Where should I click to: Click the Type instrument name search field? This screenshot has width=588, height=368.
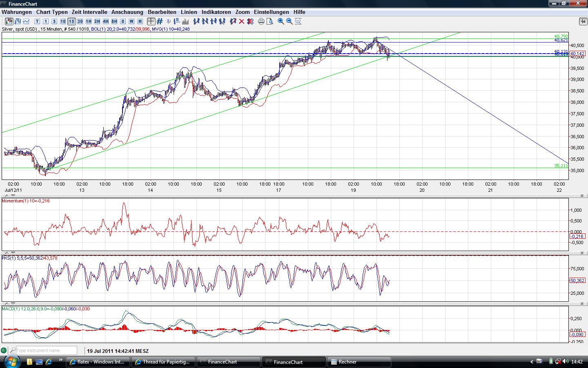[46, 350]
